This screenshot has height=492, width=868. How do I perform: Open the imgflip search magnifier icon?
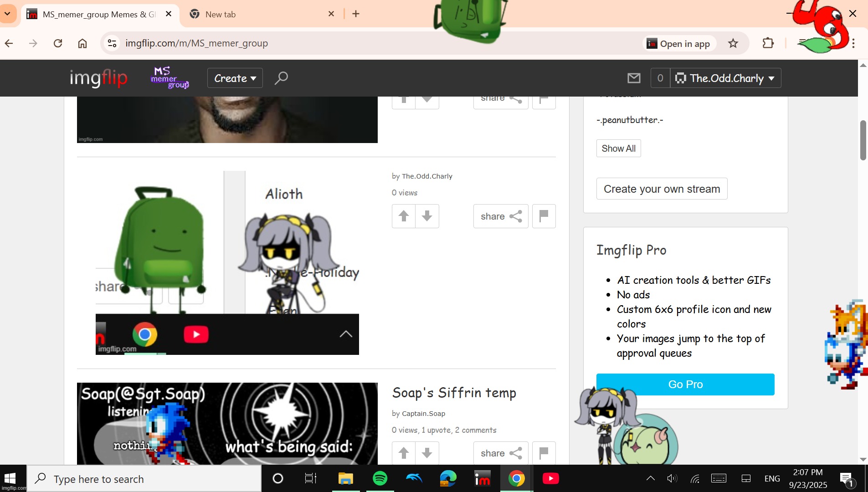pyautogui.click(x=281, y=78)
